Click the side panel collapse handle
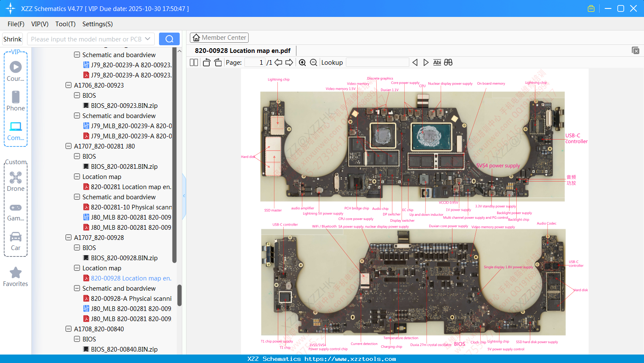The height and width of the screenshot is (363, 644). [184, 196]
